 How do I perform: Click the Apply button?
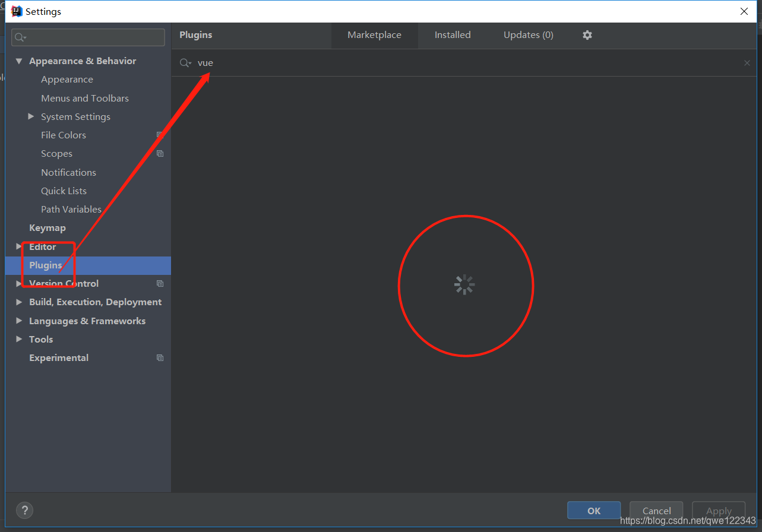pyautogui.click(x=719, y=511)
